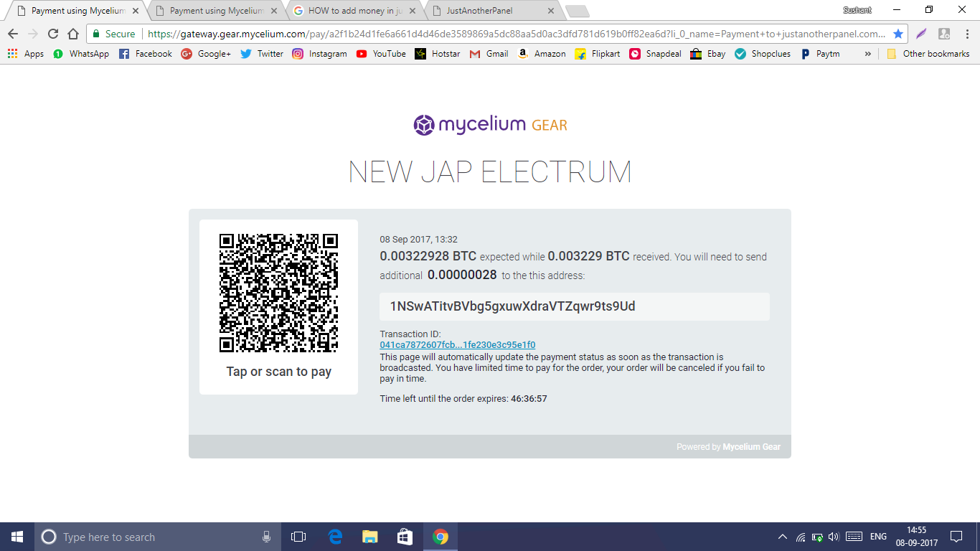Open the Action Center notifications icon
The height and width of the screenshot is (551, 980).
[956, 537]
